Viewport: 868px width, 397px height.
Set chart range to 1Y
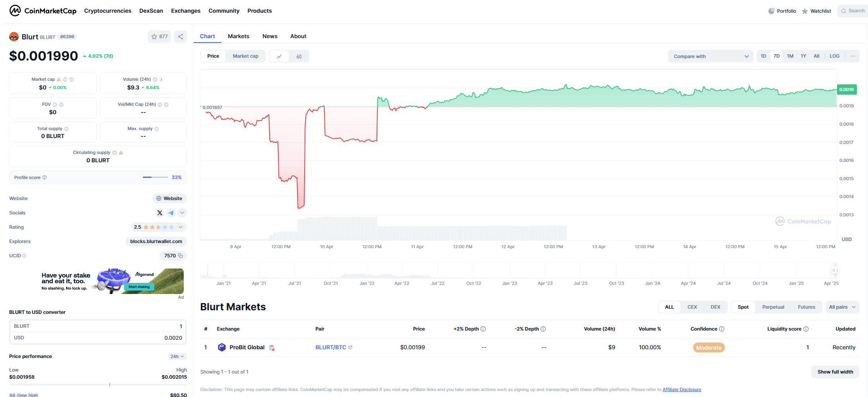click(804, 56)
